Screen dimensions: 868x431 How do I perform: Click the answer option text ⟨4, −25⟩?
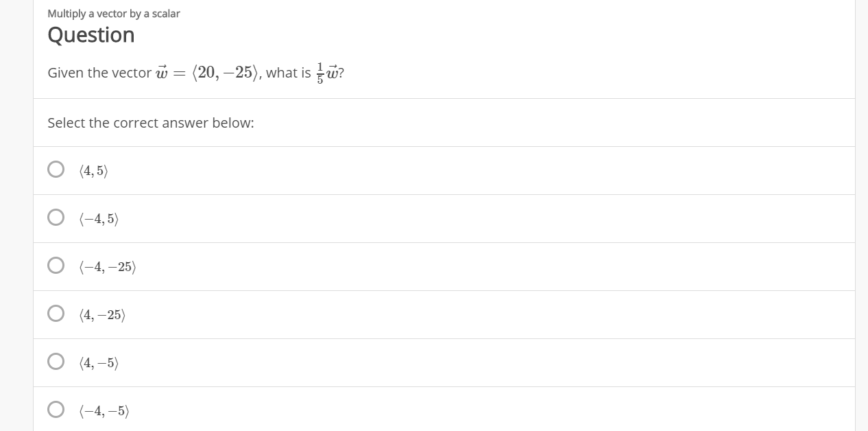(x=103, y=314)
